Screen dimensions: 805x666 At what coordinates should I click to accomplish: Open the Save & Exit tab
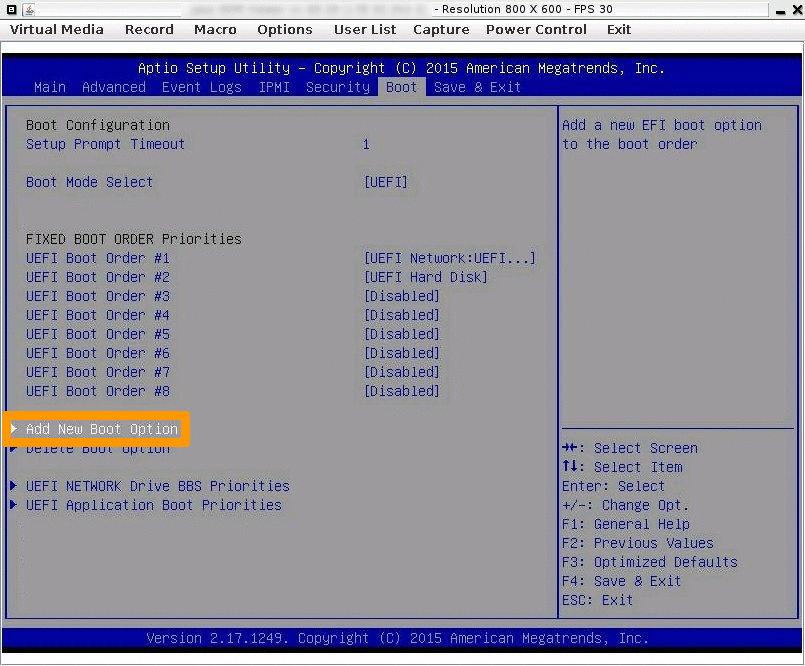click(477, 87)
